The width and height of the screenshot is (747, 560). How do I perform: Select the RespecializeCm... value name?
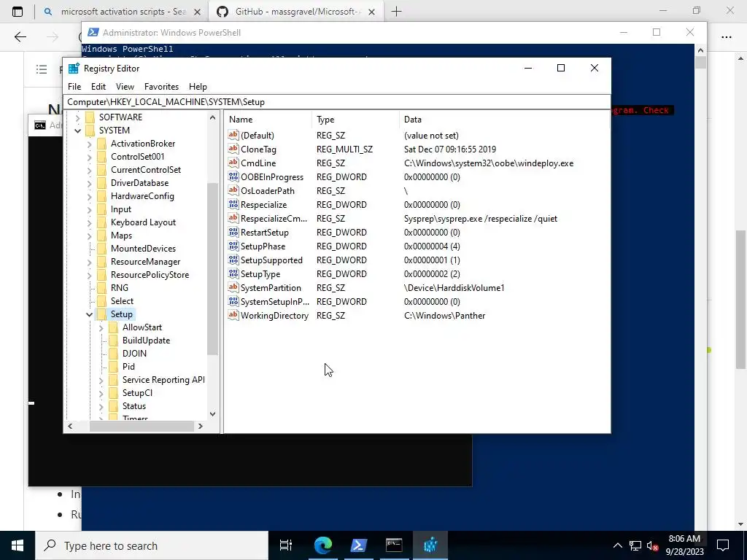[x=274, y=219]
